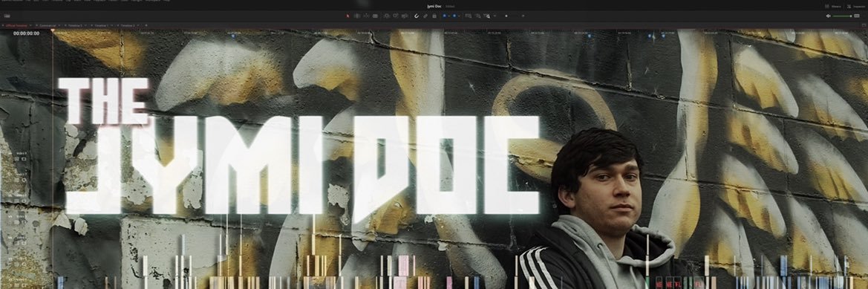Screen dimensions: 868x289
Task: Select the Trim edit mode tool
Action: [x=357, y=16]
